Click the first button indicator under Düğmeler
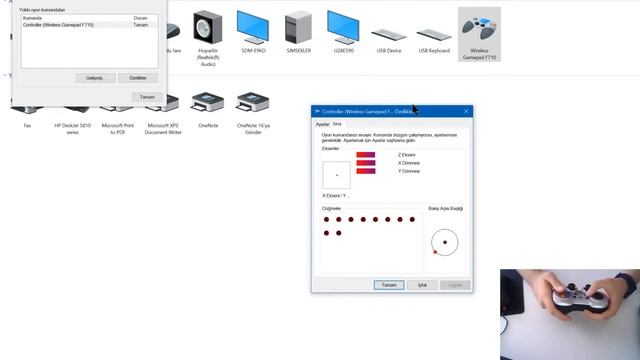640x360 pixels. pos(326,220)
